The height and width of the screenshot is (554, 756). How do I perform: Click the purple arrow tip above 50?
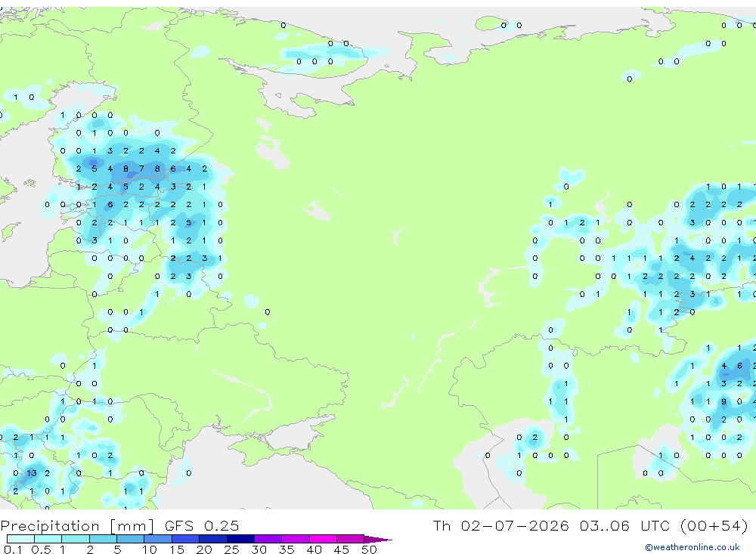(x=378, y=540)
